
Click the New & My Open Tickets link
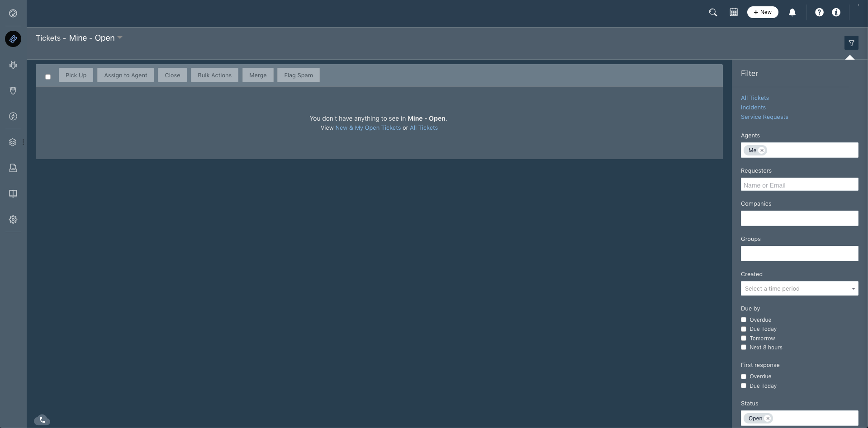pyautogui.click(x=367, y=128)
